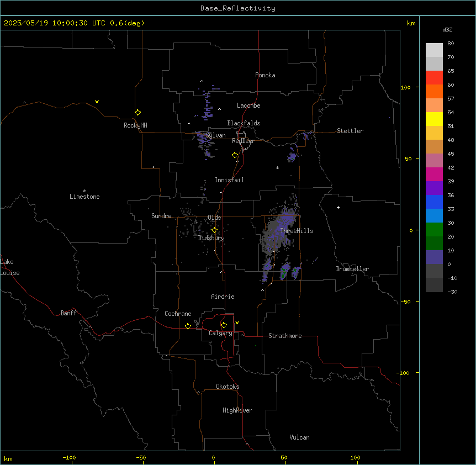Select the bright yellow 54-51 dBZ swatch
Viewport: 476px width, 465px height.
coord(434,119)
